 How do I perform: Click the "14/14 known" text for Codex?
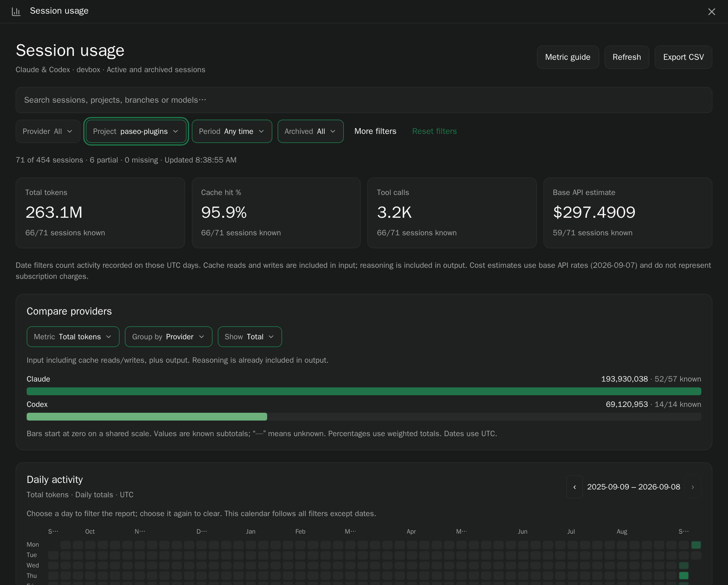click(678, 404)
